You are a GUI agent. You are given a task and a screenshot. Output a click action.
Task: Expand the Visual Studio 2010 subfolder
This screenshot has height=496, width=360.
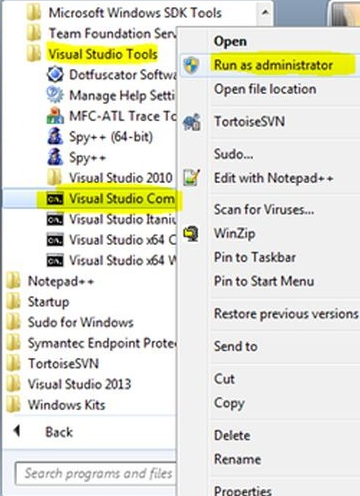click(121, 177)
